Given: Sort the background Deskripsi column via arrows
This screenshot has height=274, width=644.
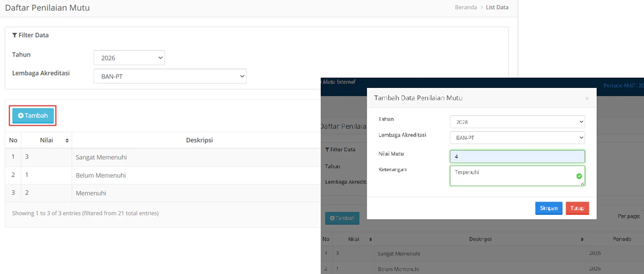Looking at the screenshot, I should tap(582, 240).
